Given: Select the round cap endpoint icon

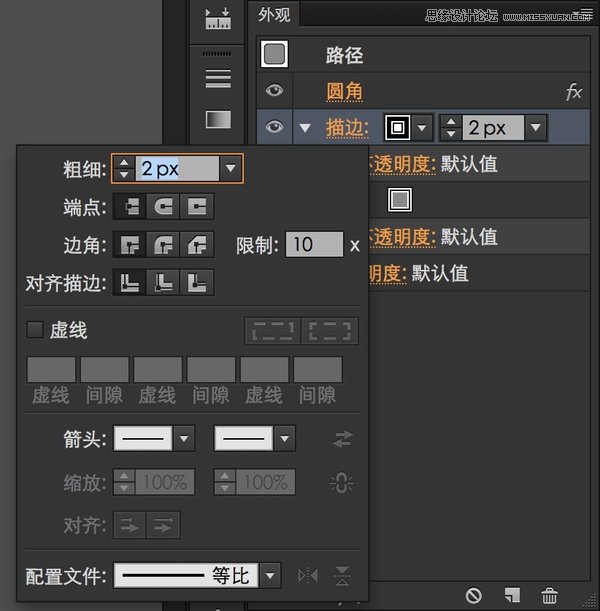Looking at the screenshot, I should [x=163, y=207].
